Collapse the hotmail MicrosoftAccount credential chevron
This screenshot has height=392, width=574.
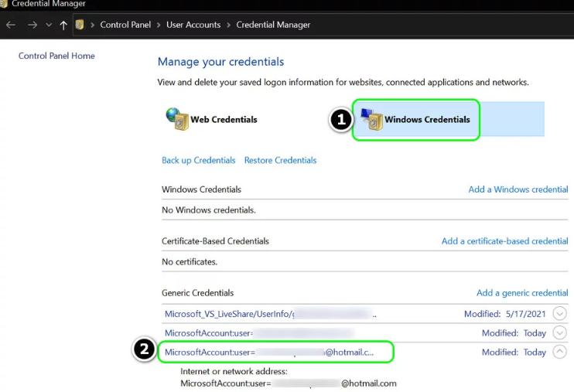click(x=560, y=352)
